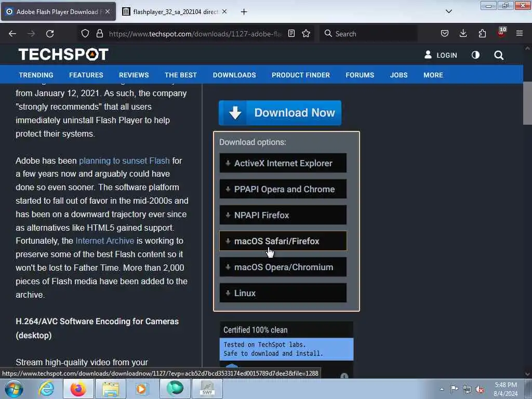
Task: Click the LOGIN user link
Action: click(x=441, y=55)
